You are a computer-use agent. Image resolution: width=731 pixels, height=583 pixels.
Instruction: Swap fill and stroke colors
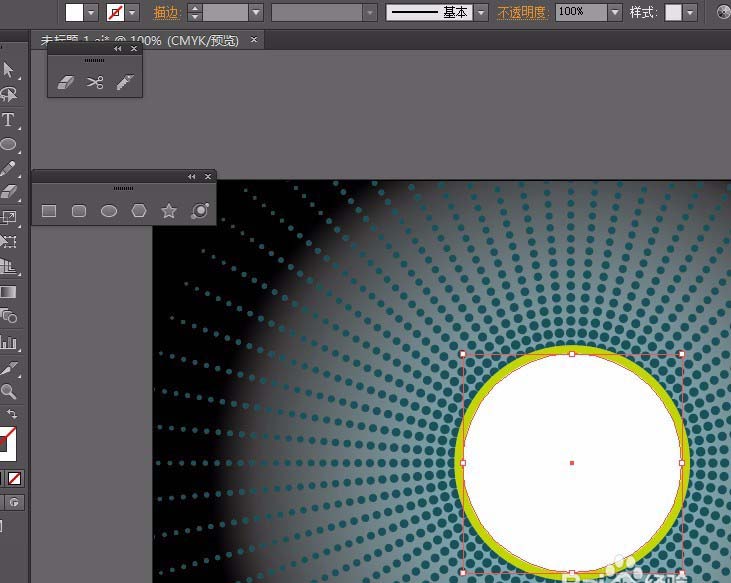(12, 414)
